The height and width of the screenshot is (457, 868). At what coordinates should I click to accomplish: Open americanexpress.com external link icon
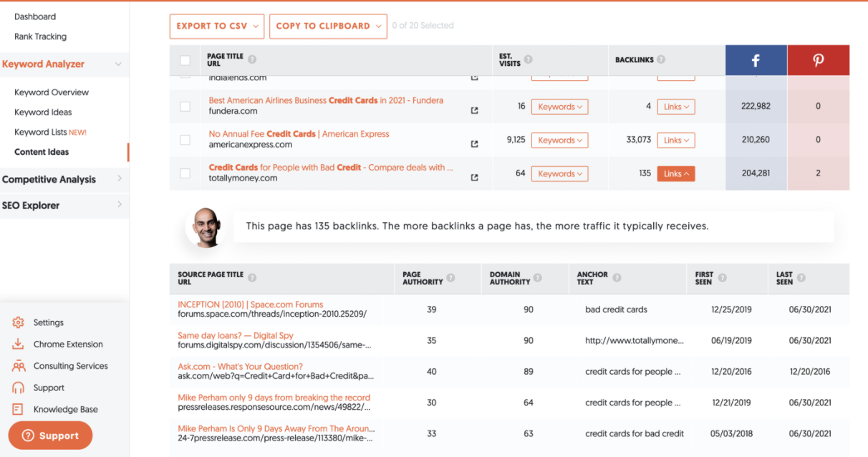pyautogui.click(x=474, y=144)
